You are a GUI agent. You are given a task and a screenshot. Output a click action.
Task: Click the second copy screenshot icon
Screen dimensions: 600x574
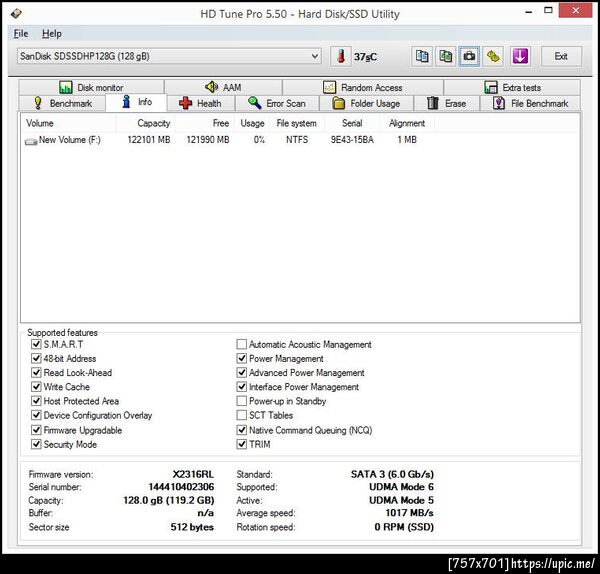(445, 56)
